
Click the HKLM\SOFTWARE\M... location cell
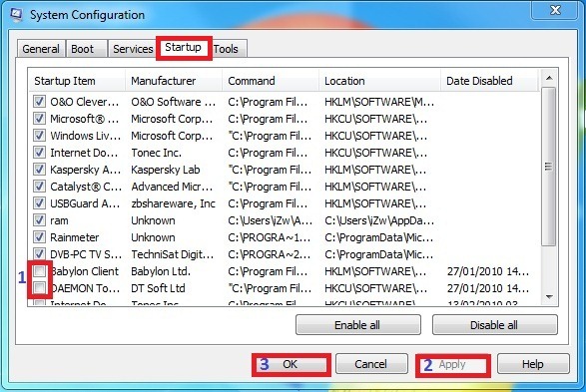(379, 102)
